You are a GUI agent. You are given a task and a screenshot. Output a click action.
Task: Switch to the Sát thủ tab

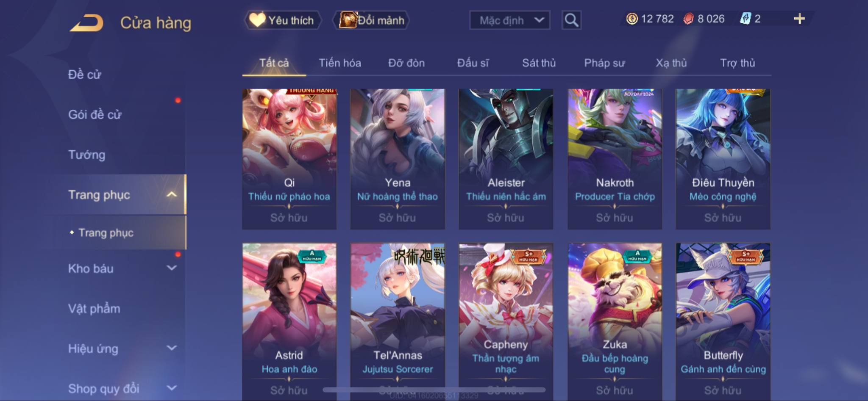539,63
